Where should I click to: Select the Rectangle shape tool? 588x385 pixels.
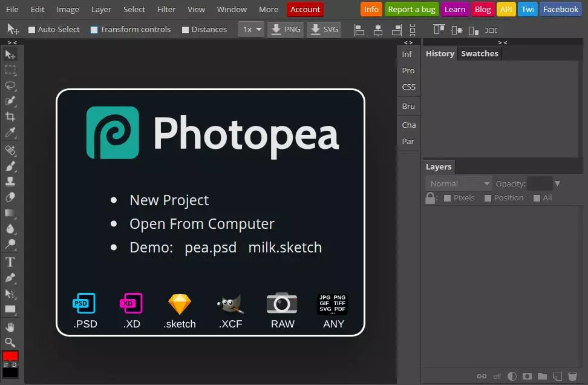[10, 309]
